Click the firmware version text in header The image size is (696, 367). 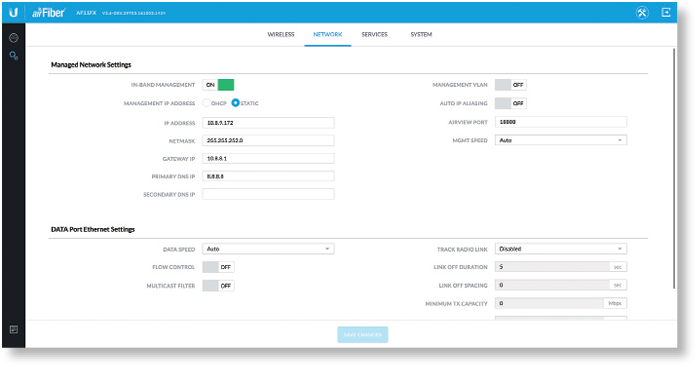[134, 13]
